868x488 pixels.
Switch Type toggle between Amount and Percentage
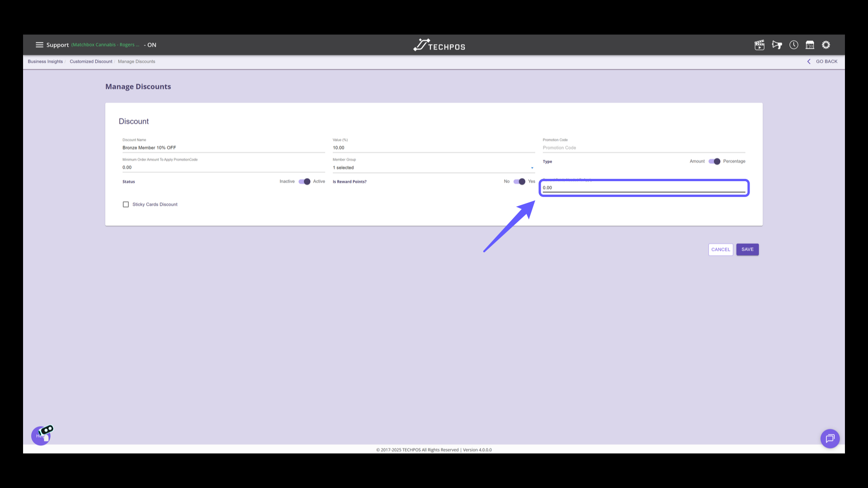pos(714,161)
